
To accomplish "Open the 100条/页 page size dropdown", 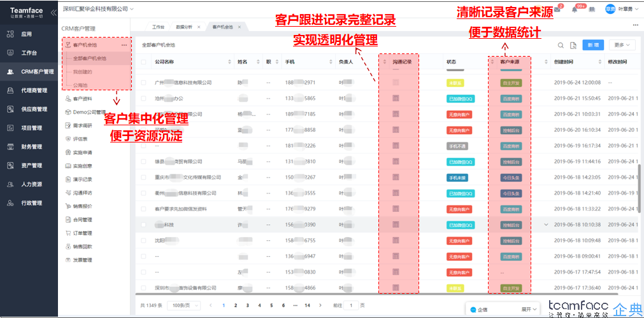I will click(183, 305).
